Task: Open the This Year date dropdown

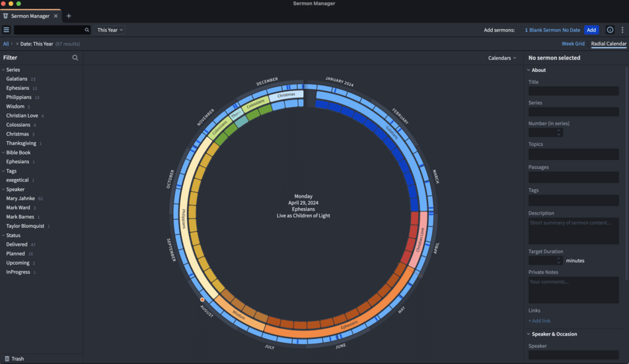Action: [110, 30]
